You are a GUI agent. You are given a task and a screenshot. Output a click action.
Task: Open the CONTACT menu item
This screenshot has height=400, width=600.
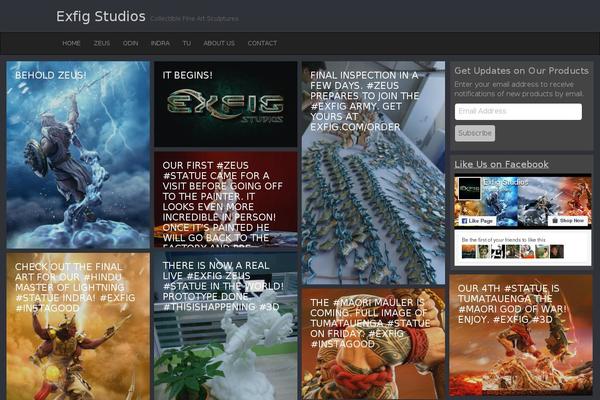coord(262,43)
